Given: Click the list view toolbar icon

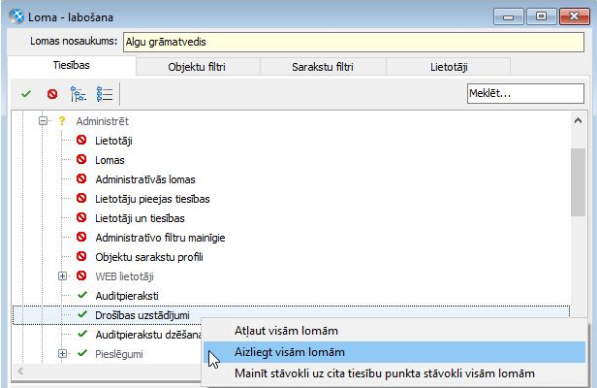Looking at the screenshot, I should 104,94.
